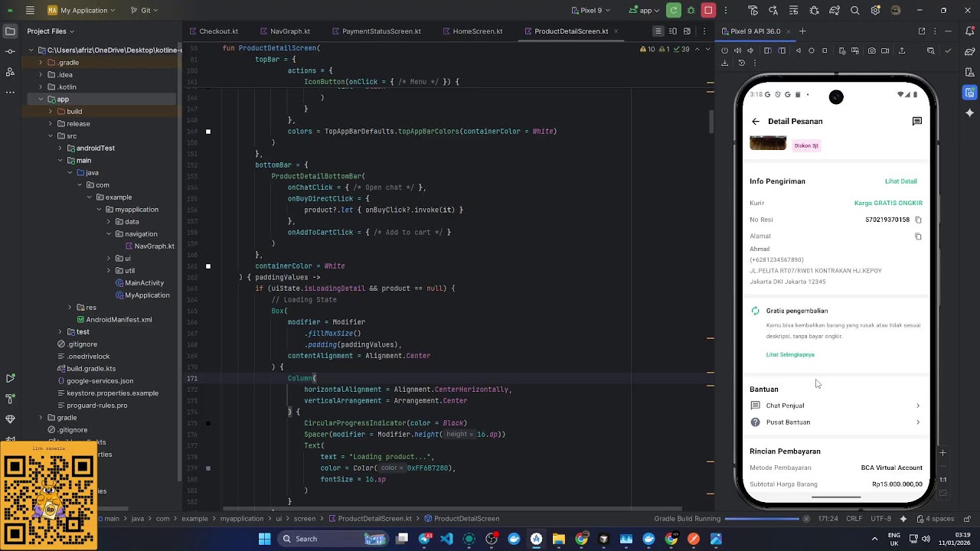Image resolution: width=980 pixels, height=551 pixels.
Task: Click CRLF line separator in status bar
Action: pyautogui.click(x=854, y=519)
